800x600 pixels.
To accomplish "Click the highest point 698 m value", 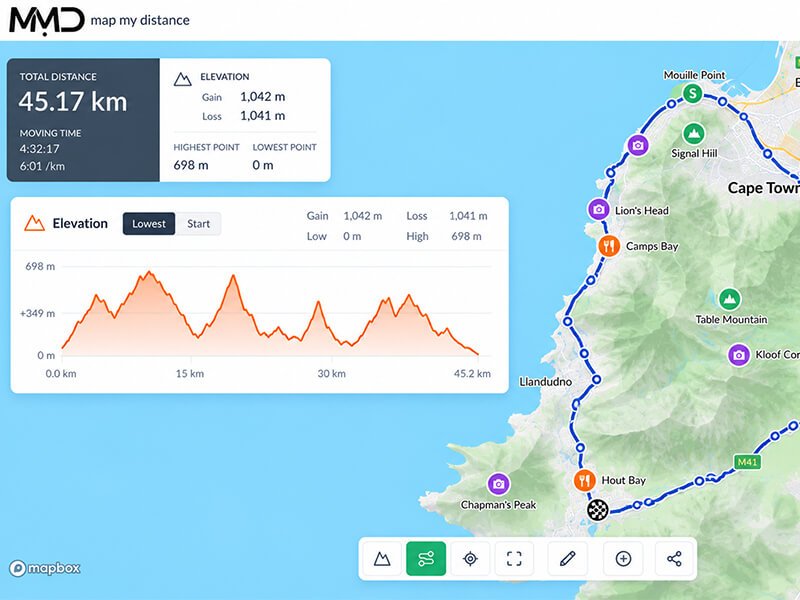I will [191, 165].
